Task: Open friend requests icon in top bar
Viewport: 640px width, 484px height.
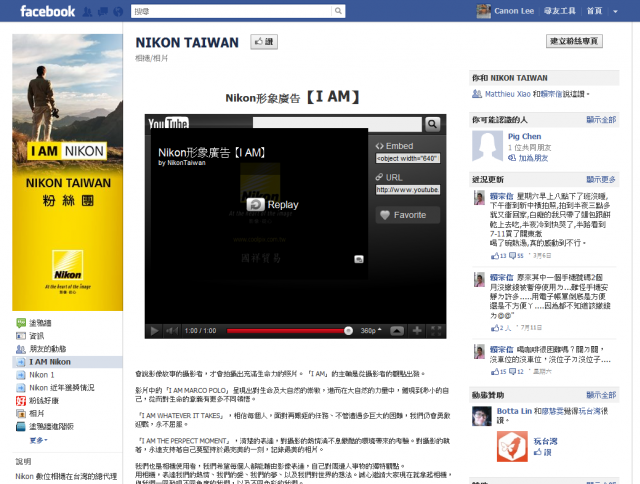Action: point(87,12)
